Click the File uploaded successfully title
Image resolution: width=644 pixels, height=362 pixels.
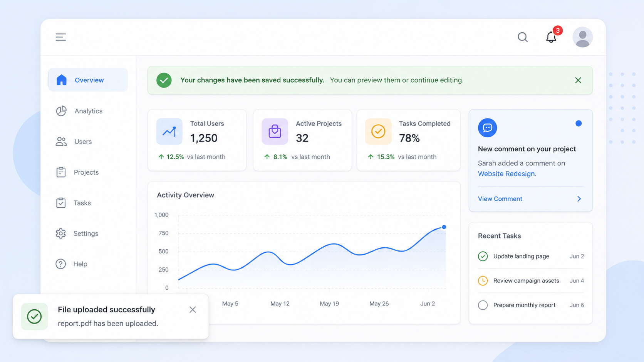pos(106,310)
